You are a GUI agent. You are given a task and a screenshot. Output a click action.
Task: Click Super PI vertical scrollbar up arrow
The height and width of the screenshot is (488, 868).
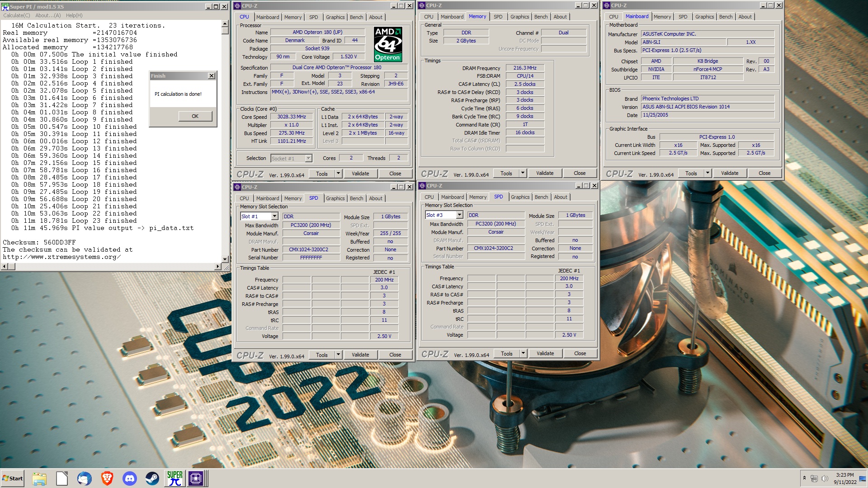click(x=225, y=24)
